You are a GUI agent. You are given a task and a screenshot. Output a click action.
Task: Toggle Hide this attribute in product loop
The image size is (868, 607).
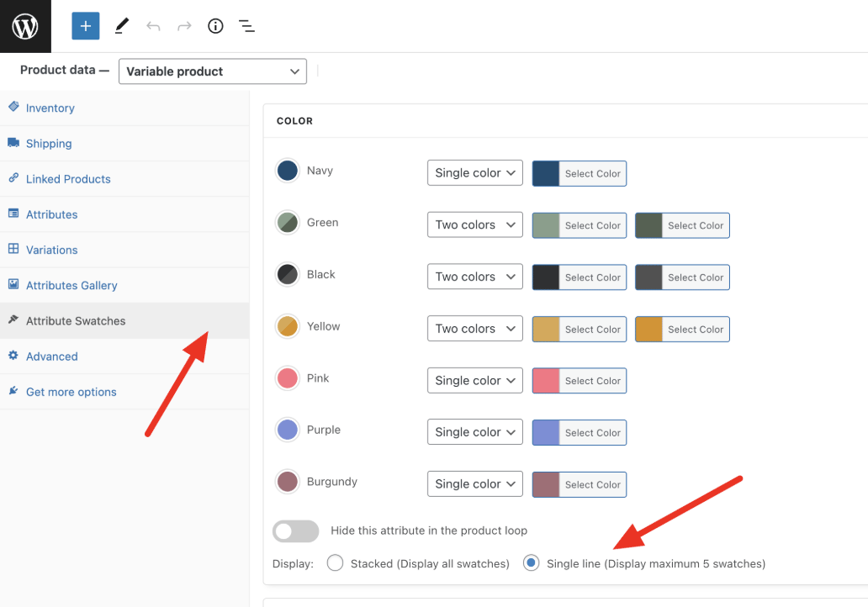296,531
